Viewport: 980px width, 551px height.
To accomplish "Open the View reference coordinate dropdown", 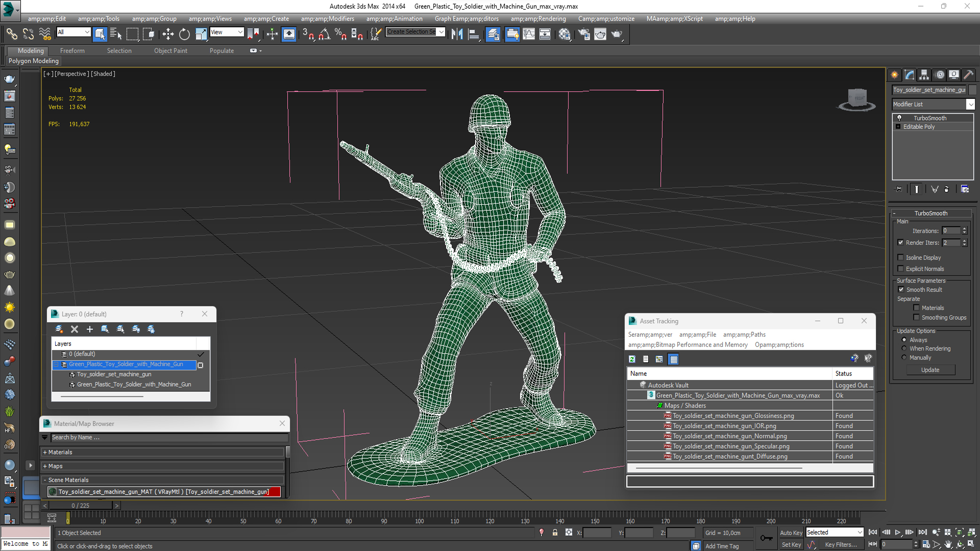I will [x=227, y=32].
